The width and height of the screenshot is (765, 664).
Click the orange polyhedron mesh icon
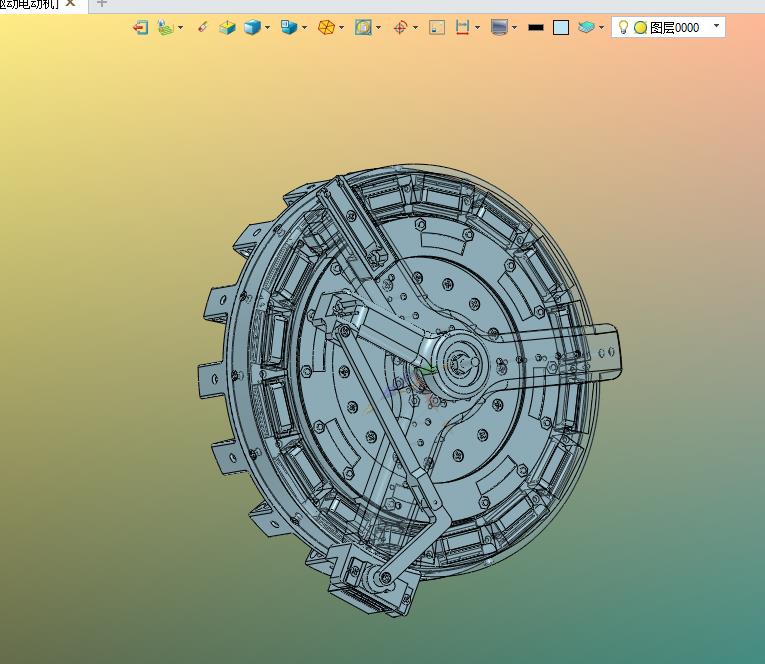[326, 27]
